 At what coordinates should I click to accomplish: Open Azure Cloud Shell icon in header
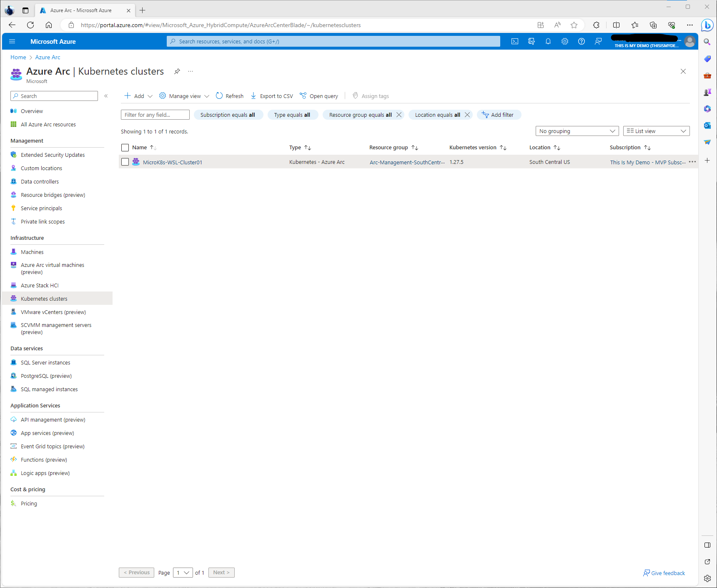[x=515, y=41]
